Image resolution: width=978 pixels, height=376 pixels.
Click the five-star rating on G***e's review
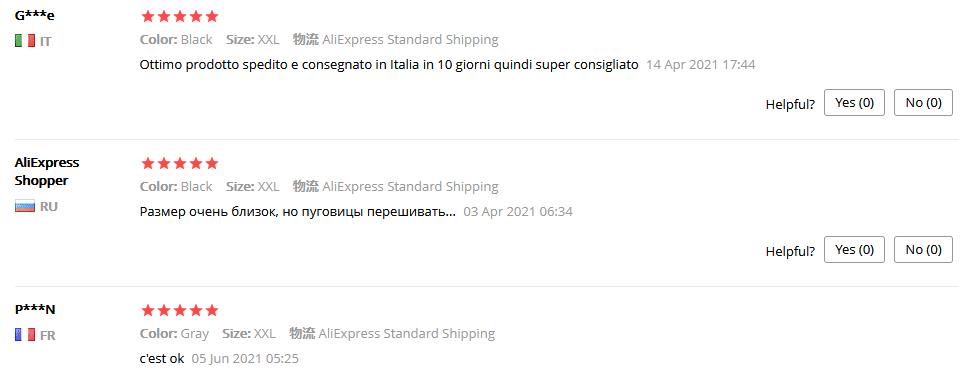pos(180,16)
